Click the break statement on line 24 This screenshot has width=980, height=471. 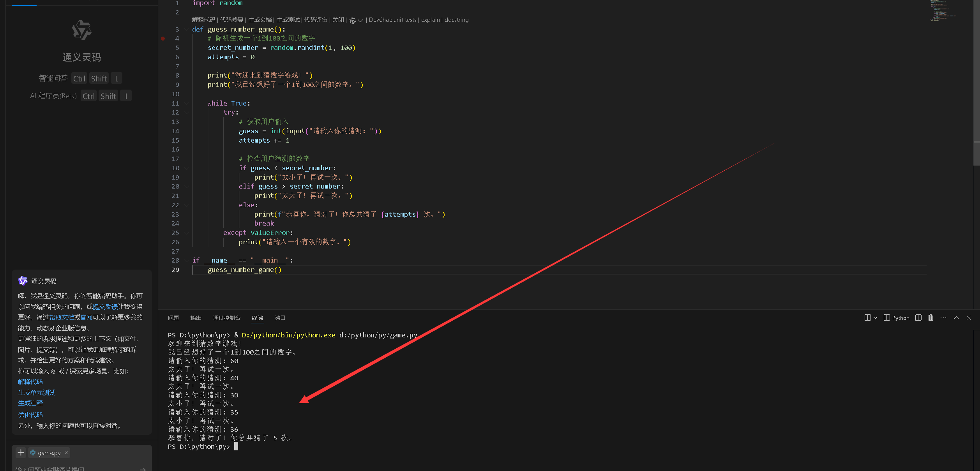[x=264, y=223]
